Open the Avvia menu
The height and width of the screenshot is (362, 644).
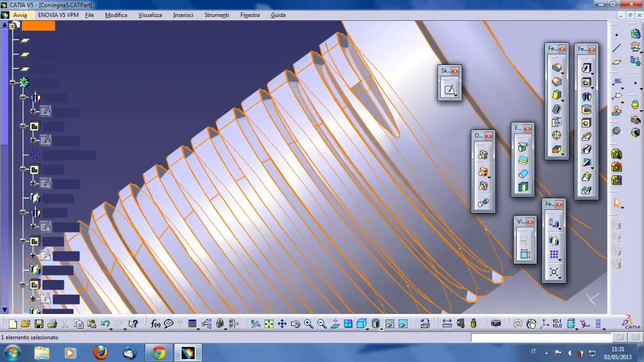(x=20, y=15)
